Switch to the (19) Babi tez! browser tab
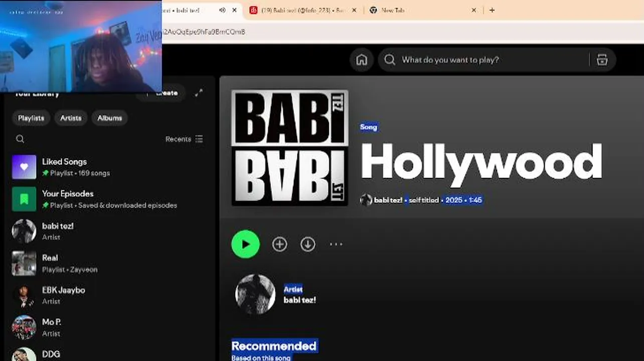Screen dimensions: 644x361 [x=303, y=10]
